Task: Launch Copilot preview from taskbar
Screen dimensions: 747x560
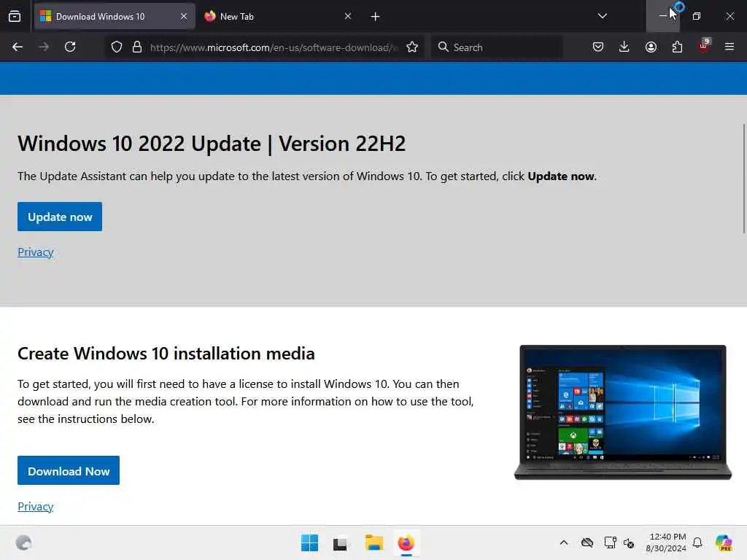Action: pyautogui.click(x=724, y=542)
